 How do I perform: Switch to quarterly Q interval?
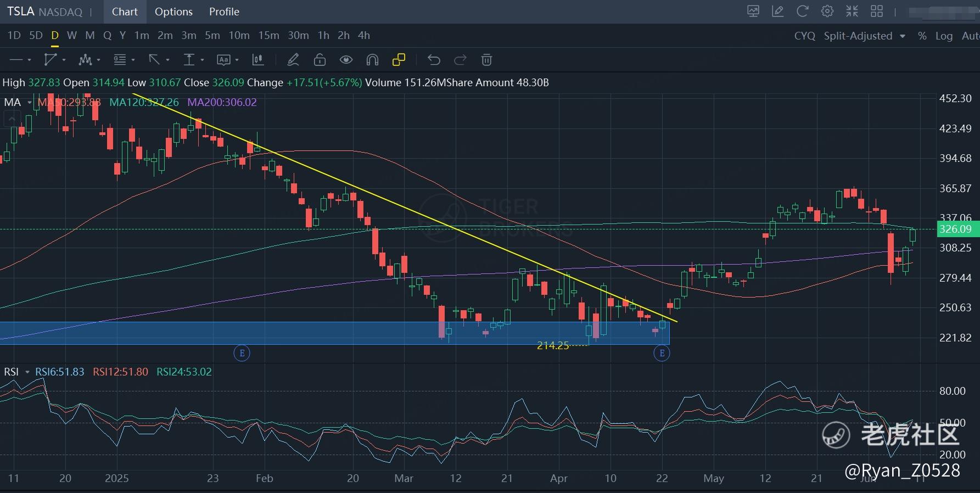coord(107,36)
